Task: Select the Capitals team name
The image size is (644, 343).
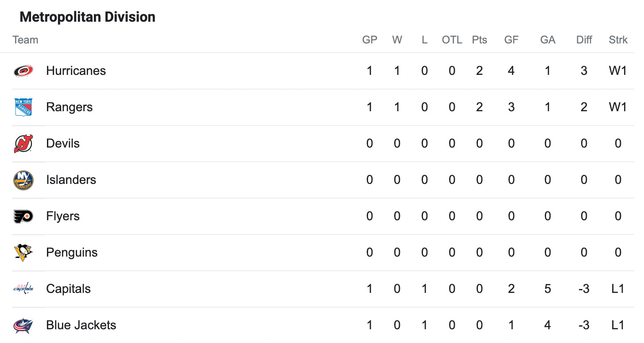Action: point(68,289)
